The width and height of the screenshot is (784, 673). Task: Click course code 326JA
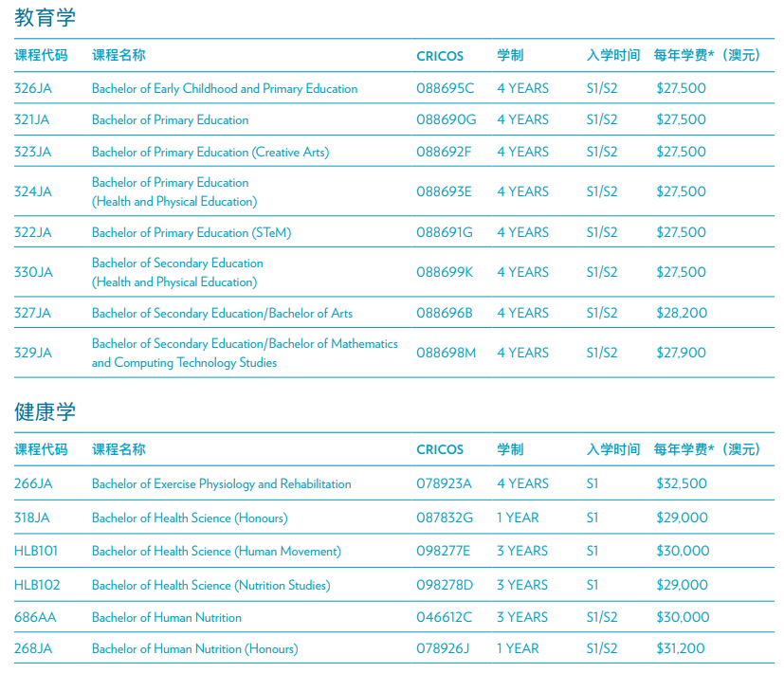pos(33,88)
